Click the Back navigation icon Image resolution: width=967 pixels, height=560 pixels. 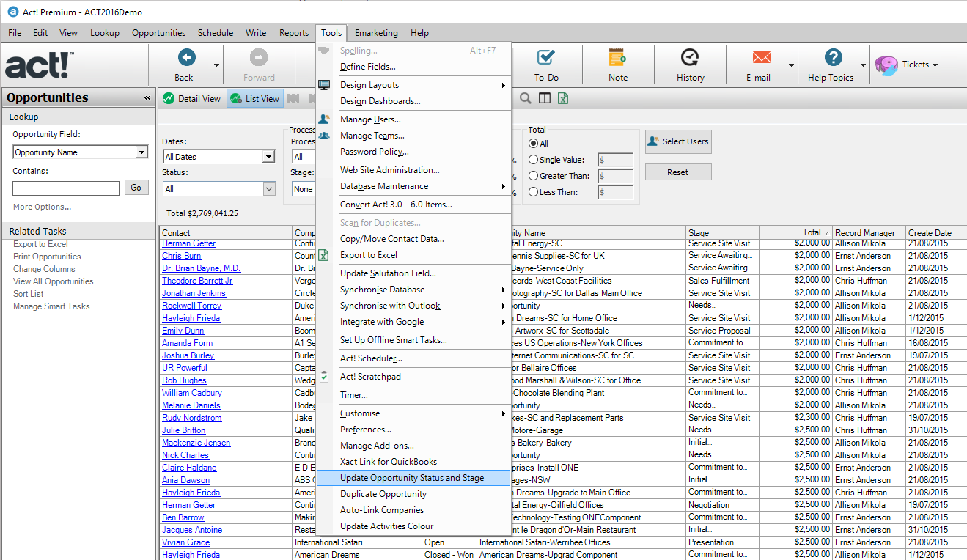pyautogui.click(x=186, y=57)
